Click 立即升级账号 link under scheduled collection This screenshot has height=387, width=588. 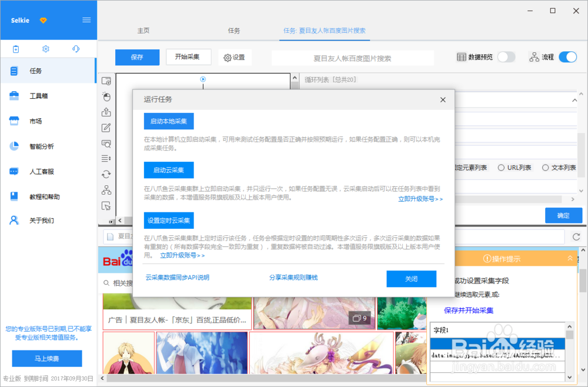tap(182, 255)
